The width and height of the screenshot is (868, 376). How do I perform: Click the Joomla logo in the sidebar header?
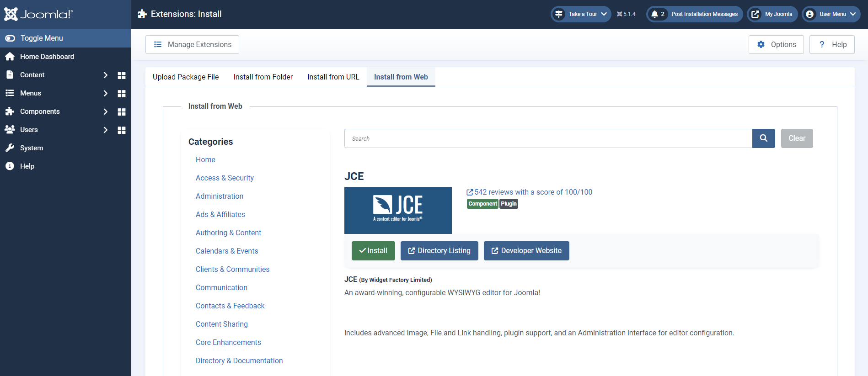pos(38,14)
